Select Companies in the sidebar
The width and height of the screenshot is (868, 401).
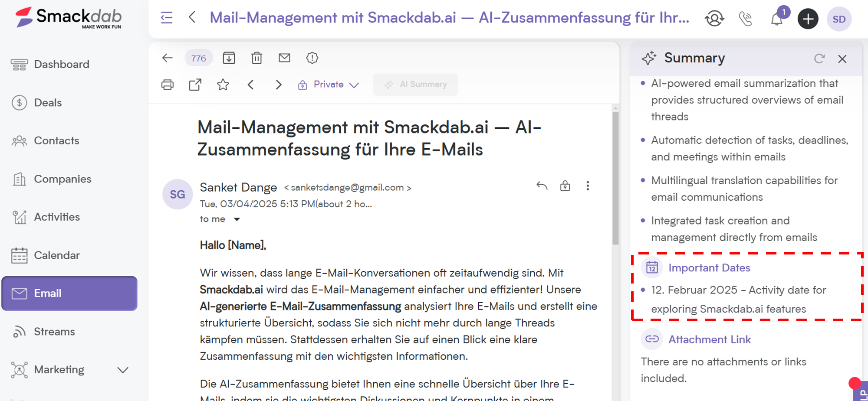click(51, 179)
